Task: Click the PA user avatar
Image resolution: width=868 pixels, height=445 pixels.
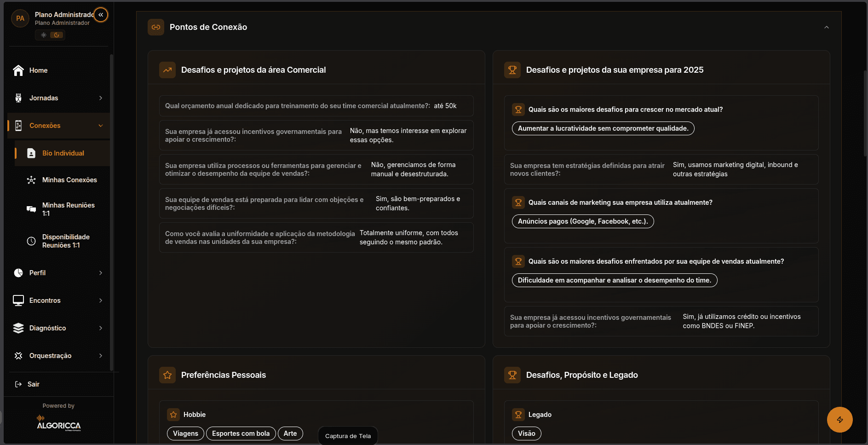Action: (20, 18)
